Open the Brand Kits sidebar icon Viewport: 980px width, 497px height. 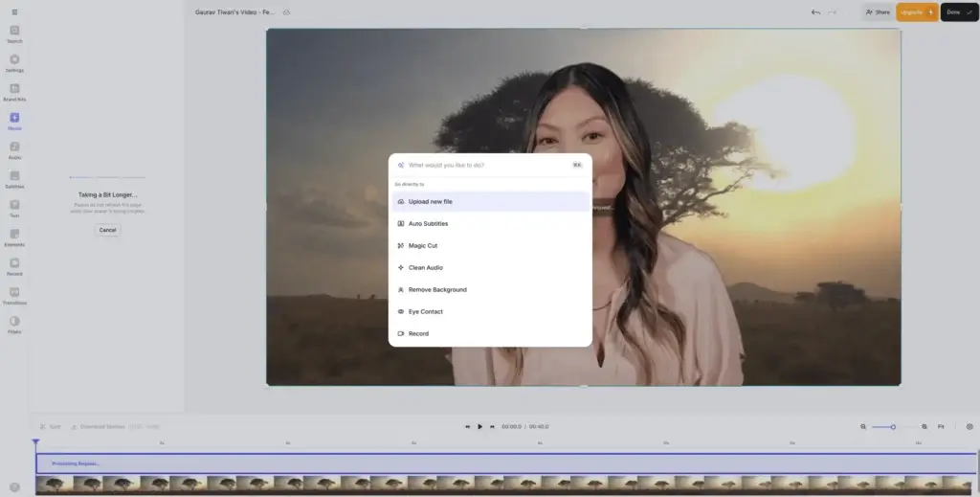[x=14, y=91]
